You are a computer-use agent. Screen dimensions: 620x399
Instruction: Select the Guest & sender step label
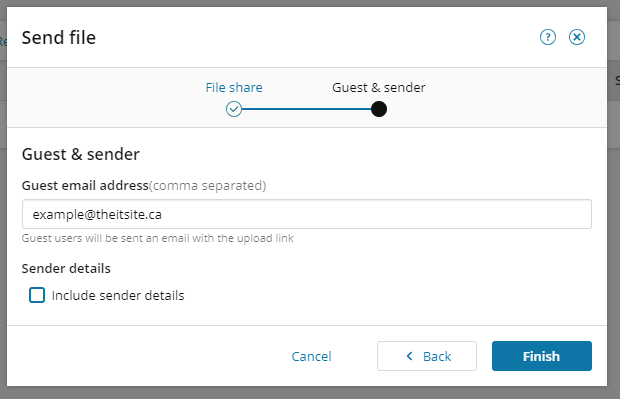click(x=379, y=87)
